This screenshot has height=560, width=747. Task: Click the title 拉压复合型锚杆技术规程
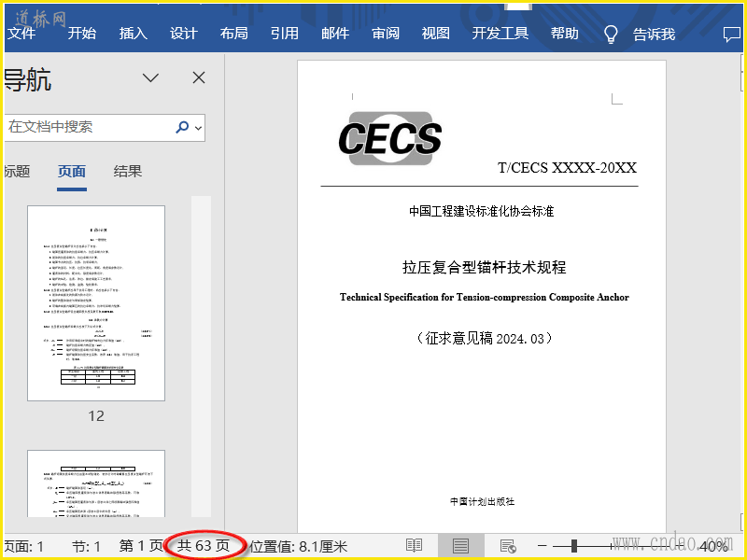[484, 267]
